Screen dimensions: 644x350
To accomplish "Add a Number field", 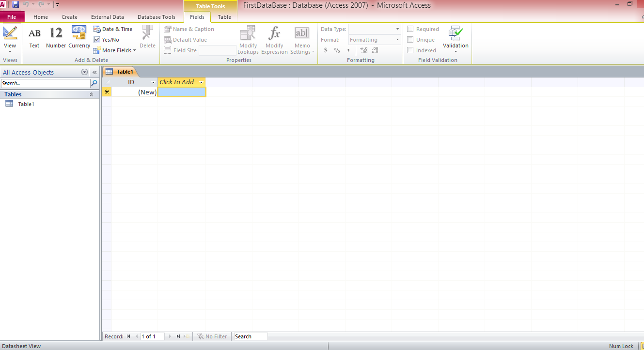I will tap(55, 36).
